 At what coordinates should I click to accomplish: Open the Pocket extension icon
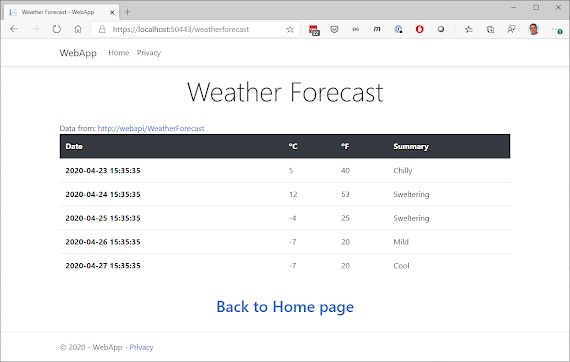click(x=334, y=29)
